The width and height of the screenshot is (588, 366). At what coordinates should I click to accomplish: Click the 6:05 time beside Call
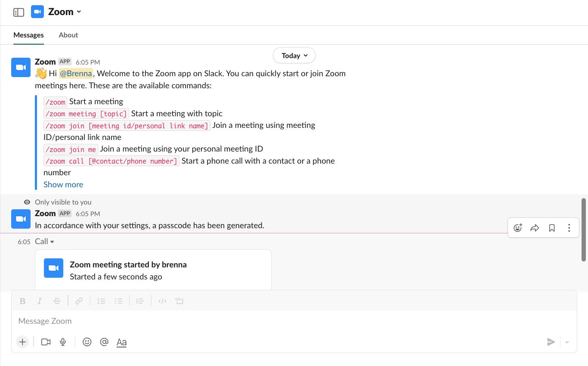pyautogui.click(x=24, y=242)
